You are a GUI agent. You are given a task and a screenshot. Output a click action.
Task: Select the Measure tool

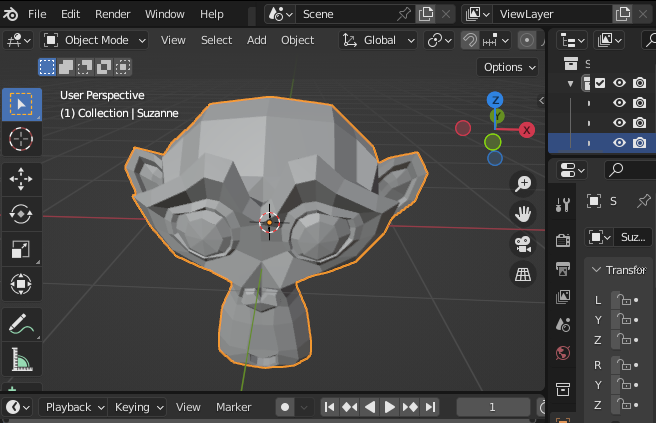coord(21,358)
